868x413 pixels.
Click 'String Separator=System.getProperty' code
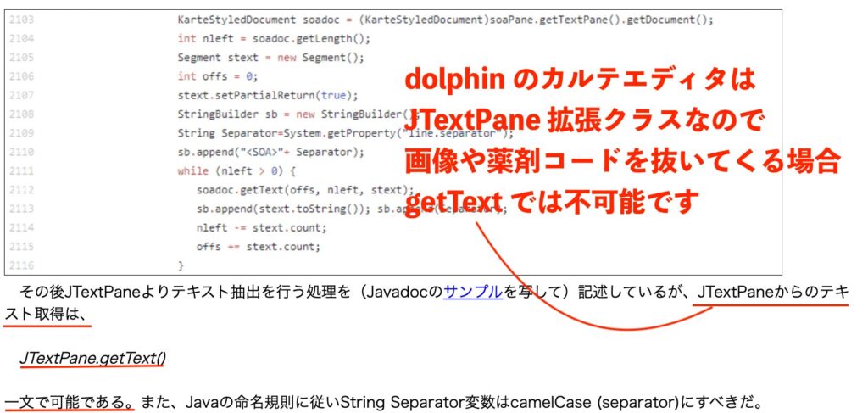[287, 133]
